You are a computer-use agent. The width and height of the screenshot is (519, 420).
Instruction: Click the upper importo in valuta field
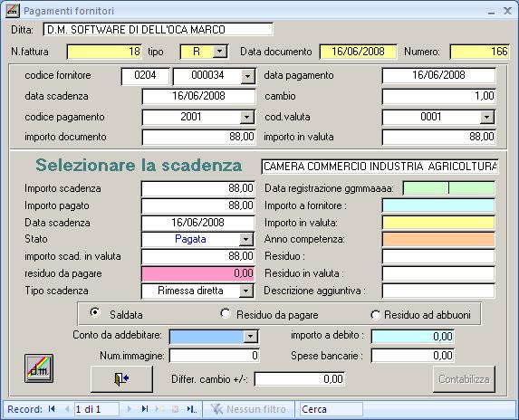[438, 137]
